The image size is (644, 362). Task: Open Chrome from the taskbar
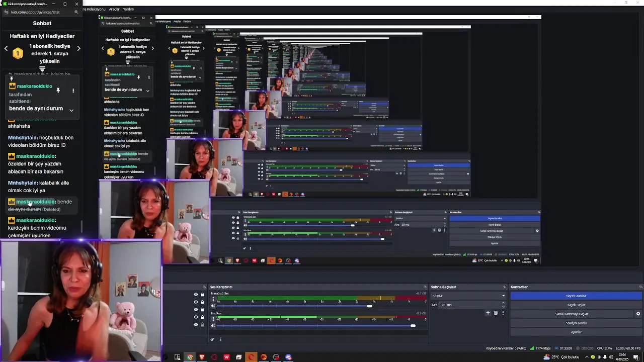tap(190, 357)
